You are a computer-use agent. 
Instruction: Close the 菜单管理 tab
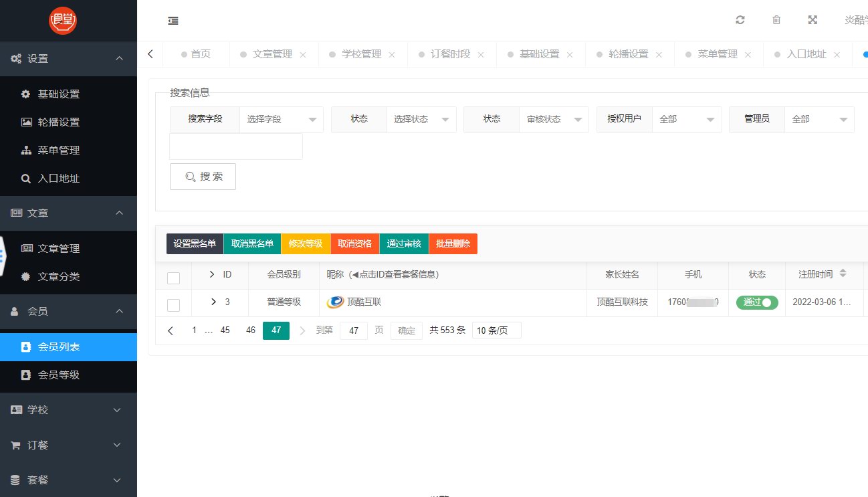point(748,55)
